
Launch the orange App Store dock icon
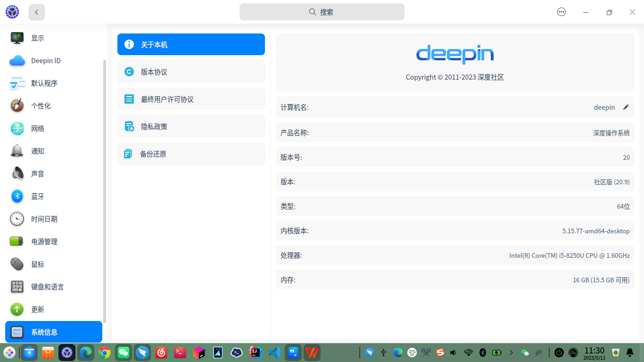48,352
